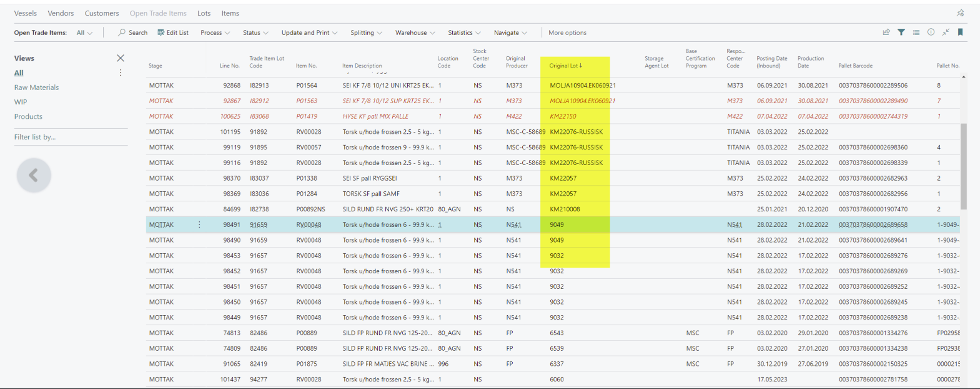
Task: Click the 'Filter list by...' field
Action: click(x=71, y=137)
